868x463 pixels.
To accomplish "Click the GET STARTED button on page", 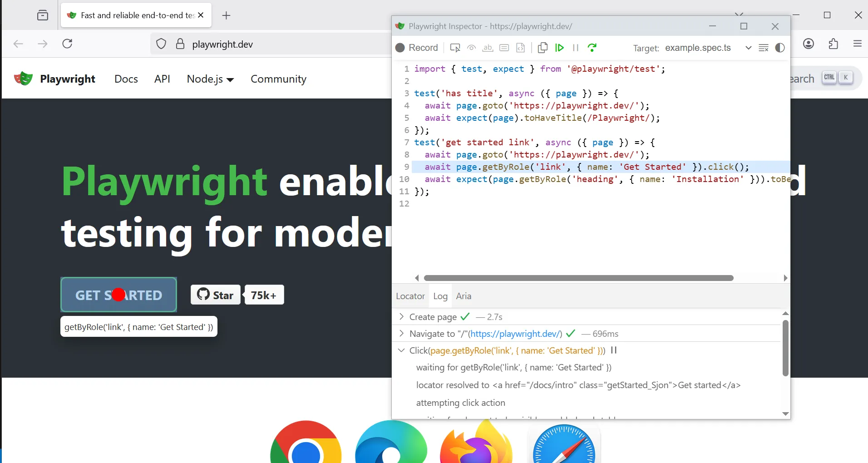I will [x=118, y=295].
